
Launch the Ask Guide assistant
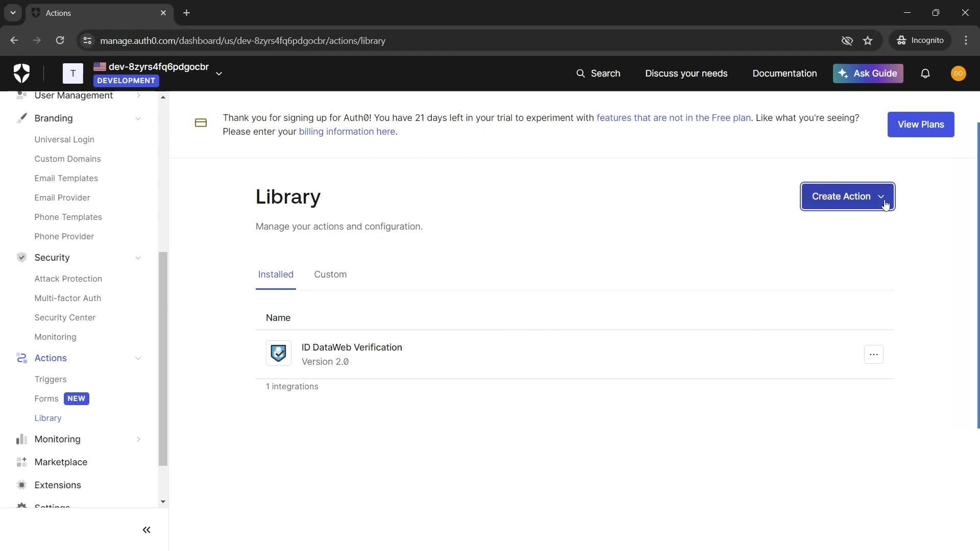pos(868,73)
